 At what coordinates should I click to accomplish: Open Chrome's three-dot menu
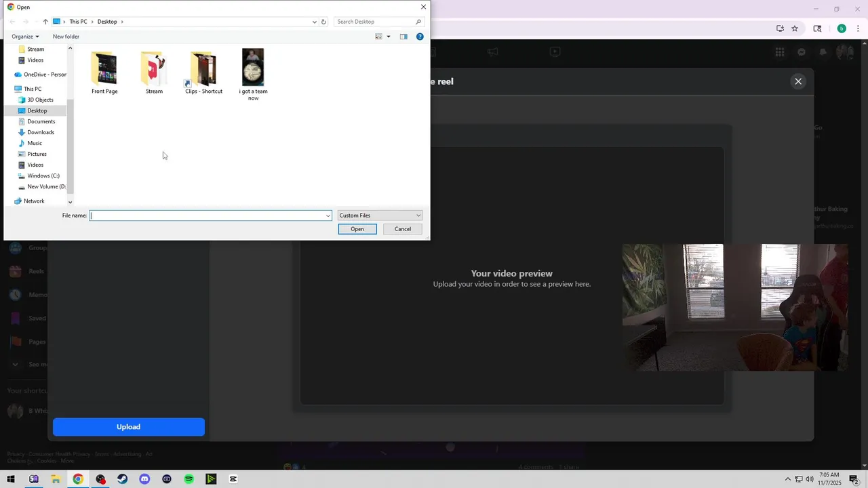pyautogui.click(x=858, y=28)
